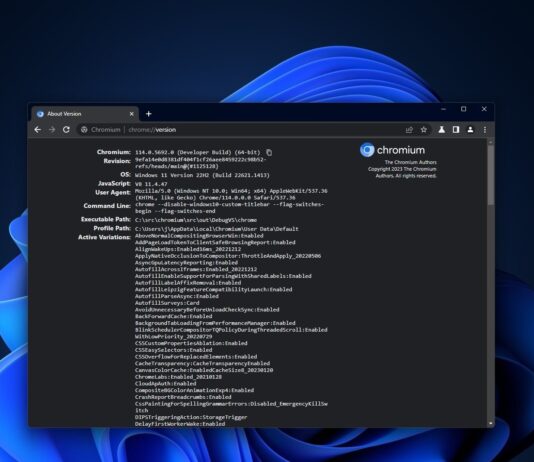Open the profile avatar menu
The width and height of the screenshot is (534, 462).
pyautogui.click(x=470, y=130)
